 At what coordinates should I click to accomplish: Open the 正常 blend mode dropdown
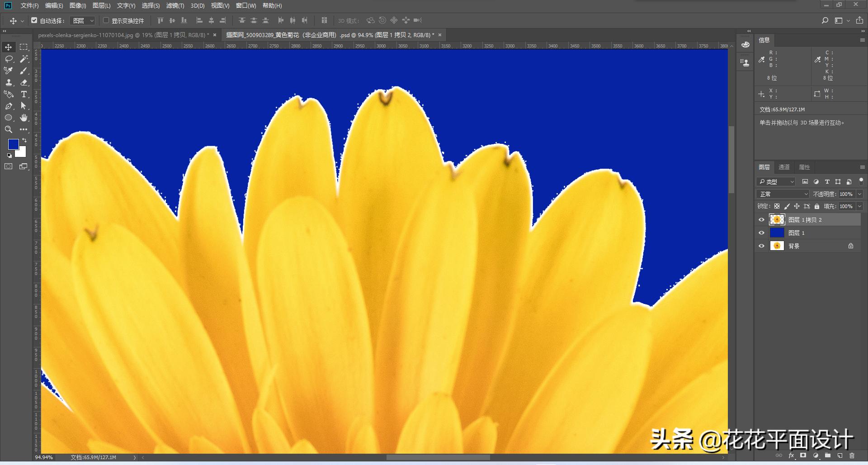click(783, 194)
